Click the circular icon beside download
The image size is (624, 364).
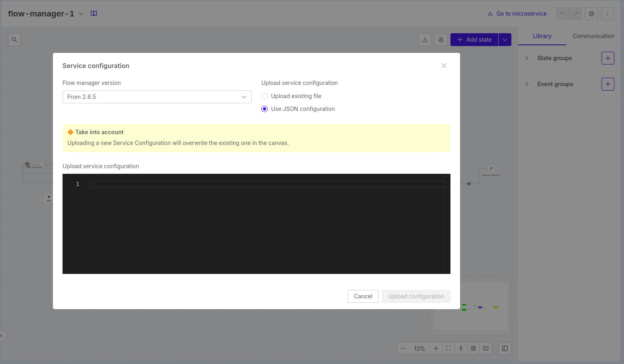click(x=441, y=40)
